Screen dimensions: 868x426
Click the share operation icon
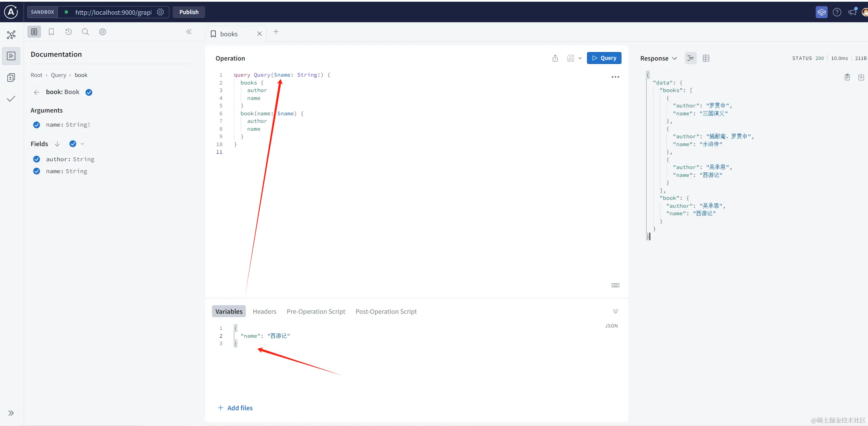(555, 58)
